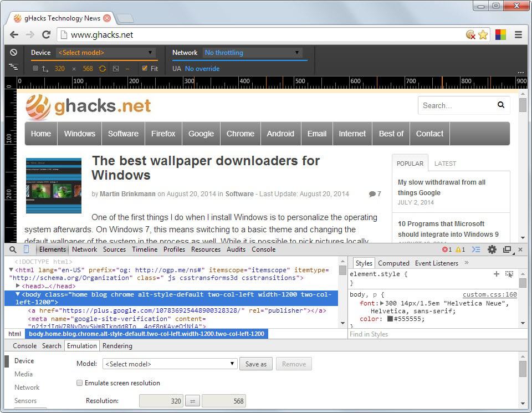This screenshot has width=532, height=413.
Task: Click the ghacks.net logo
Action: tap(88, 106)
